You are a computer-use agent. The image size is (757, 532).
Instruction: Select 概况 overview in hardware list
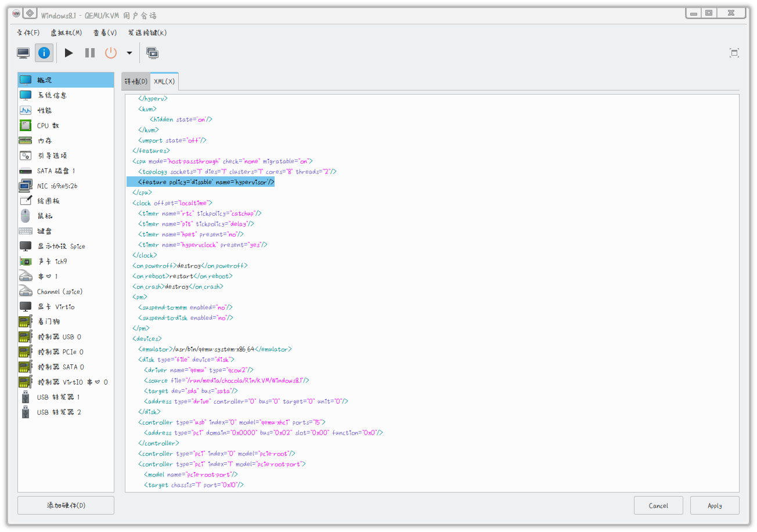(x=66, y=80)
